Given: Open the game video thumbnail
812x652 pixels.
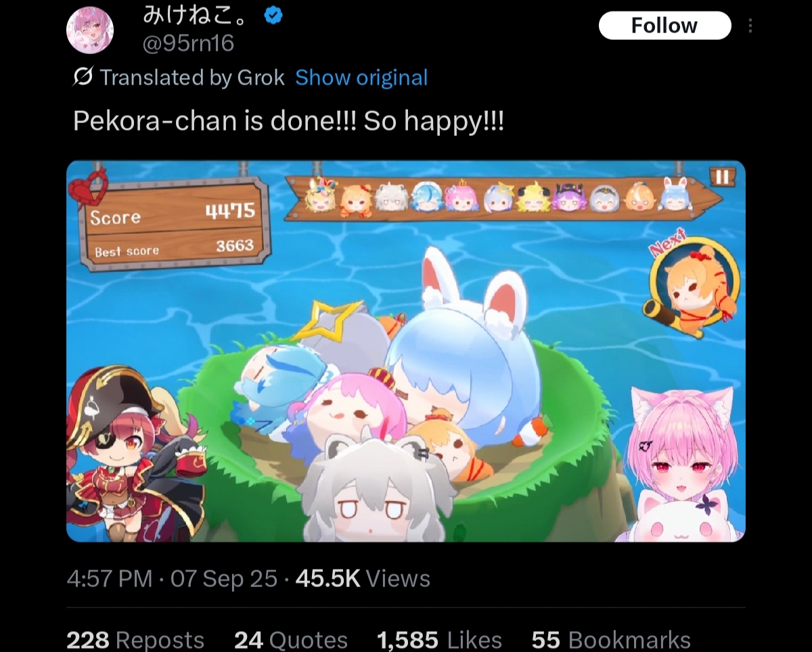Looking at the screenshot, I should (406, 351).
